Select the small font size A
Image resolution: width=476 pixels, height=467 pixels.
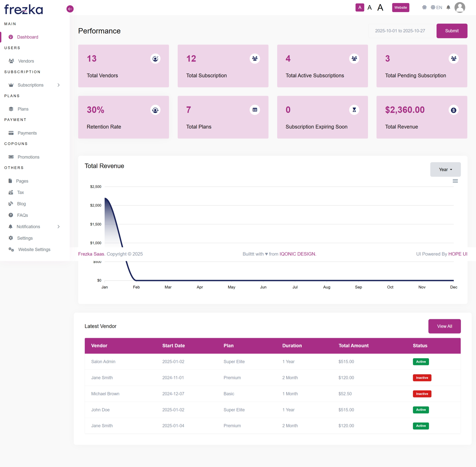tap(360, 7)
